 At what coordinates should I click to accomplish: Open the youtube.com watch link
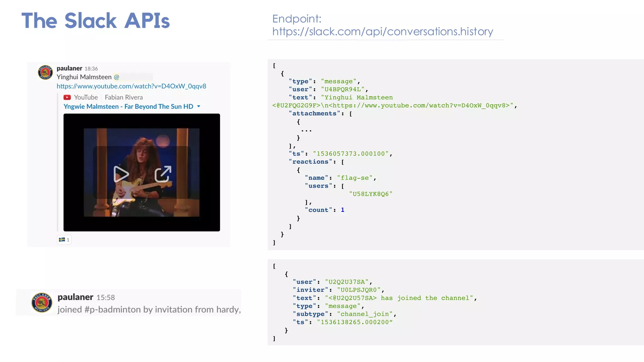point(131,86)
